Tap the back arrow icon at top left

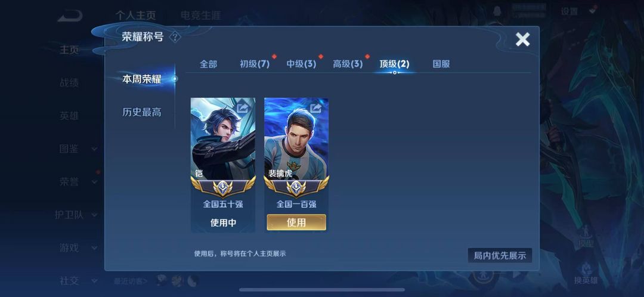click(x=70, y=16)
